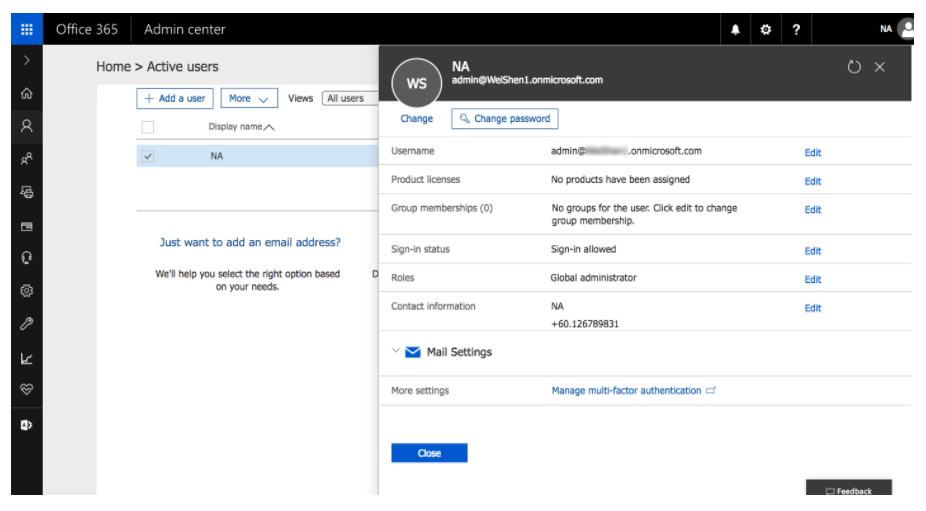The height and width of the screenshot is (511, 926).
Task: Click Office 365 title in header
Action: [x=87, y=29]
